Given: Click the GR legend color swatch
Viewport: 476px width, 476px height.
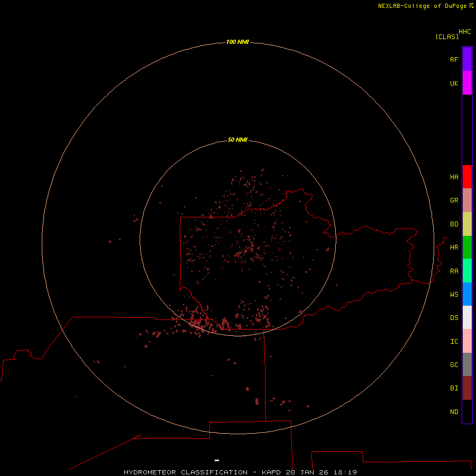Looking at the screenshot, I should (467, 200).
